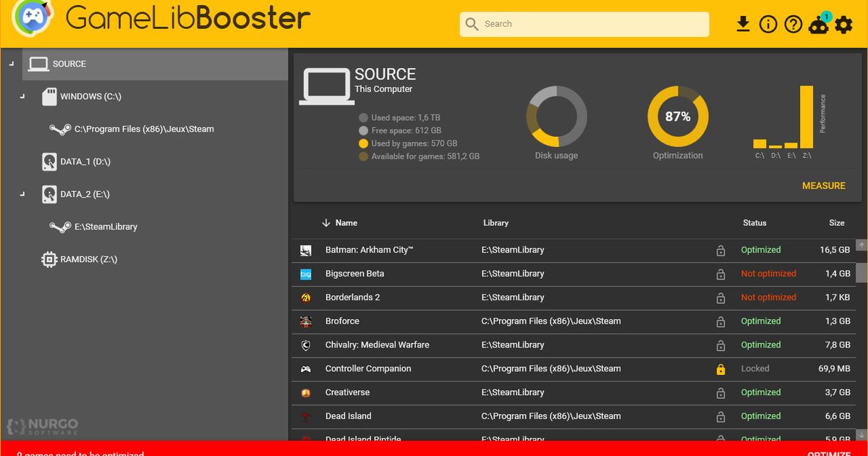Click the game list scrollbar thumb
Image resolution: width=868 pixels, height=456 pixels.
point(861,271)
